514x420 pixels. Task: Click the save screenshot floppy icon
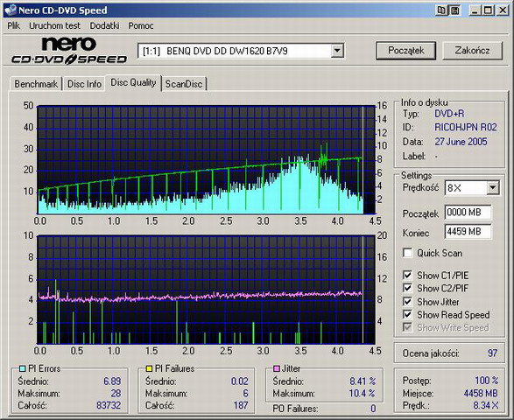454,10
